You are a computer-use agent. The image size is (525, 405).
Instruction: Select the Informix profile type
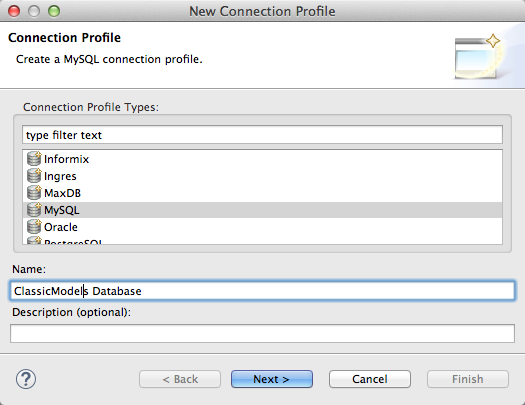tap(262, 159)
